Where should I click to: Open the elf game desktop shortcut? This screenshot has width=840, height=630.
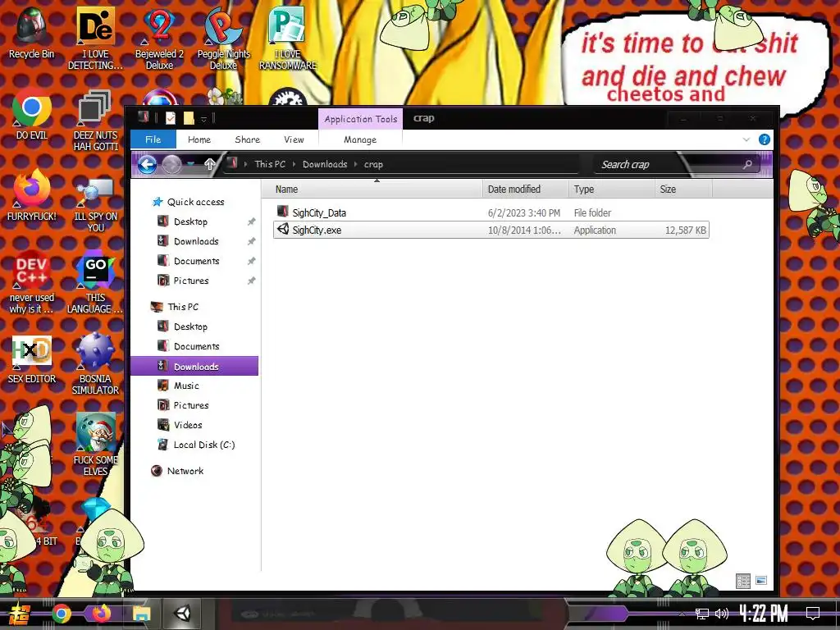point(95,444)
